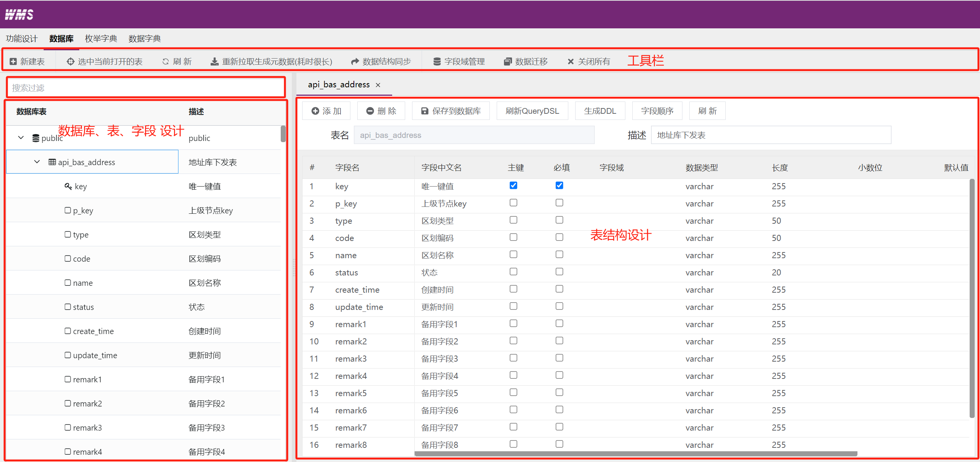Click the 新建表 plus icon
This screenshot has height=462, width=980.
(13, 61)
